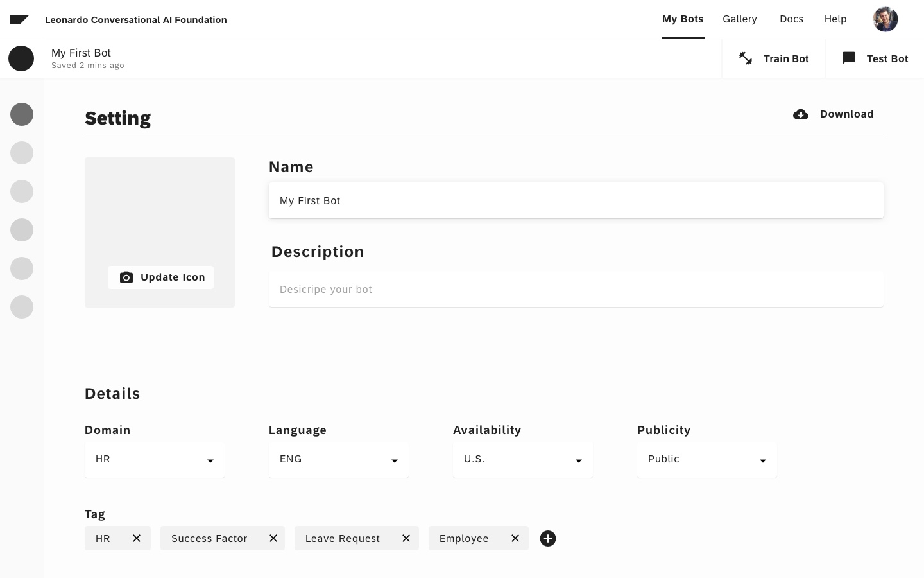Open the Help tab
924x578 pixels.
coord(835,19)
